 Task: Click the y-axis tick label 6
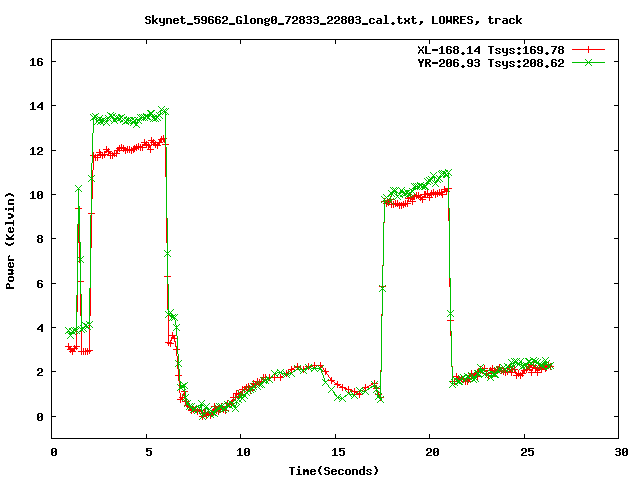tap(40, 284)
